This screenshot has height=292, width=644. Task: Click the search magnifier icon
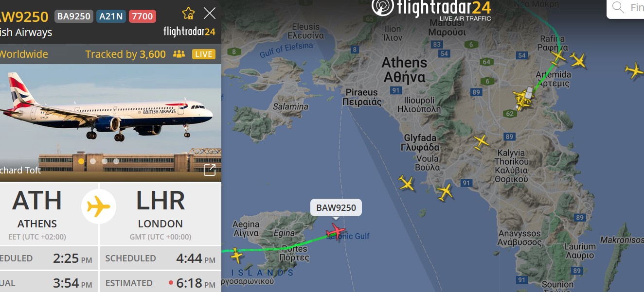click(618, 7)
